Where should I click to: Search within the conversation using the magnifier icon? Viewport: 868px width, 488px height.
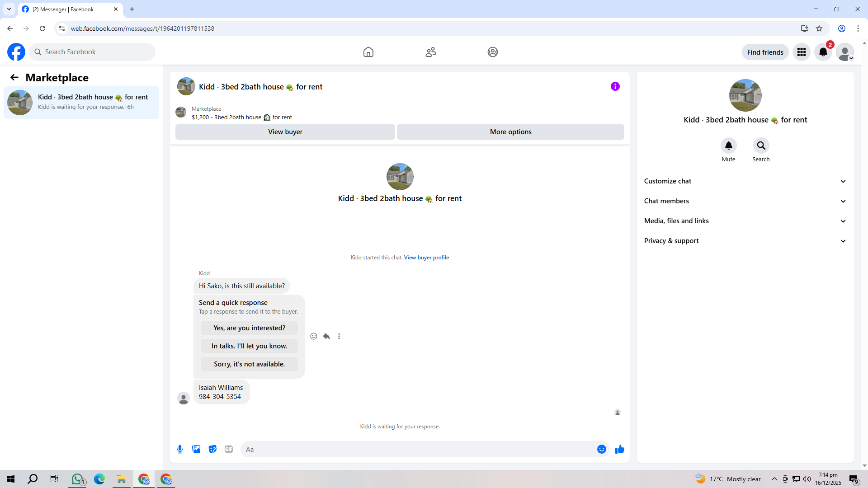761,145
